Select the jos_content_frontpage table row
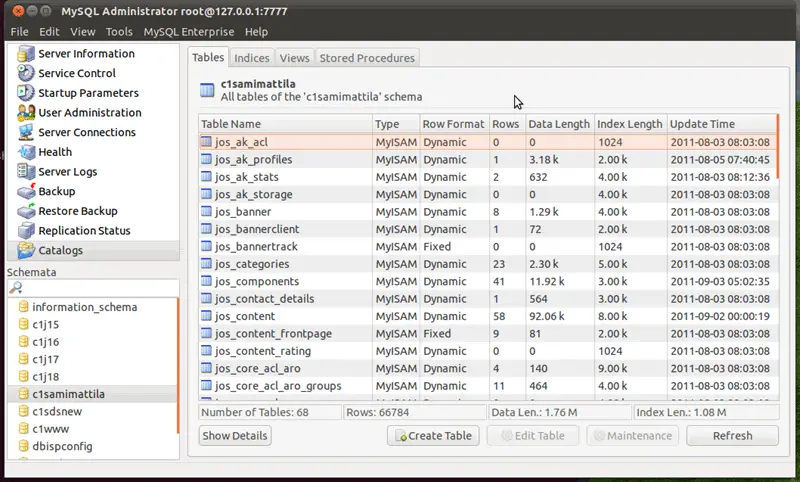800x482 pixels. click(488, 333)
